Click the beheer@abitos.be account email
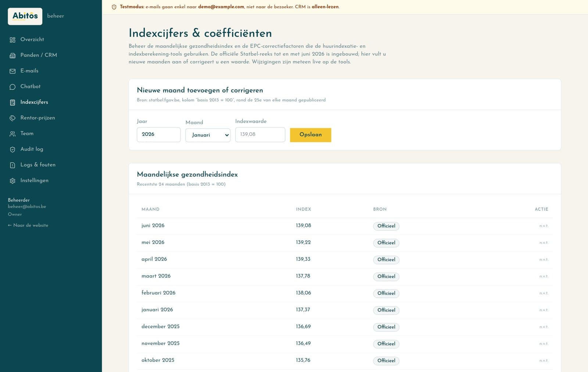 coord(27,206)
